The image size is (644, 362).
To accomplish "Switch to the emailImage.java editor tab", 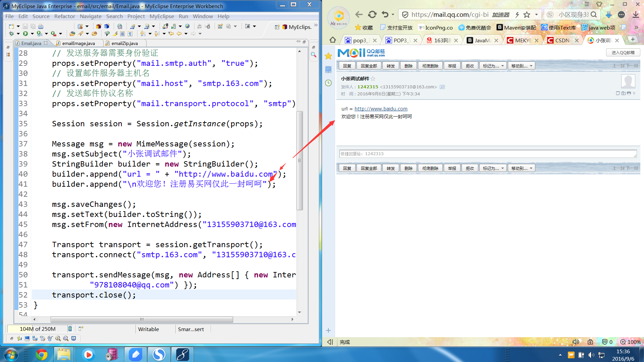I will [x=78, y=43].
